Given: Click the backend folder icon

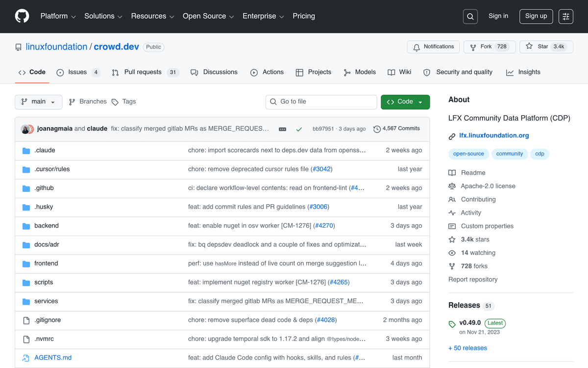Looking at the screenshot, I should (x=26, y=226).
